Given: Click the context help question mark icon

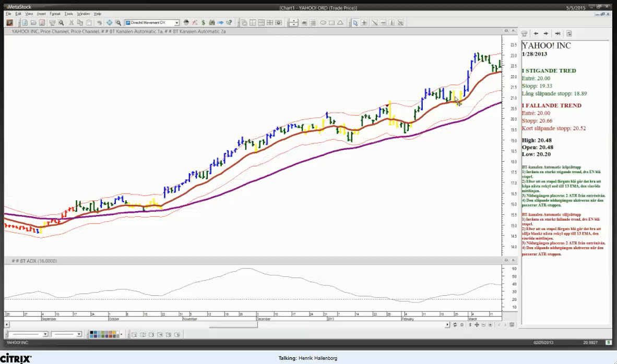Looking at the screenshot, I should [x=229, y=23].
